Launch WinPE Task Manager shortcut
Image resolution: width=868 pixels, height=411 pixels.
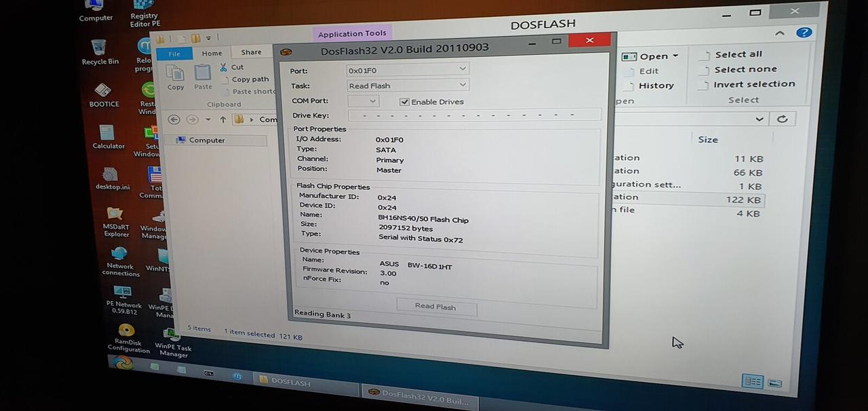pyautogui.click(x=173, y=343)
